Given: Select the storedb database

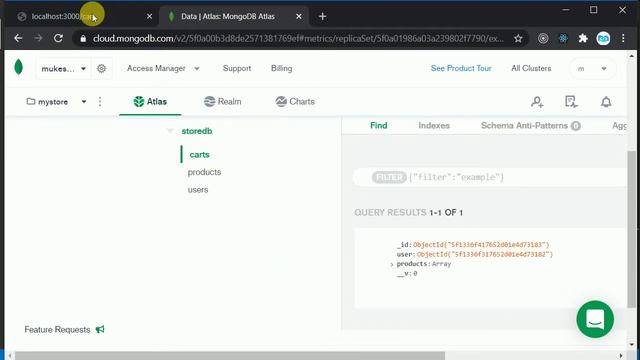Looking at the screenshot, I should coord(197,131).
